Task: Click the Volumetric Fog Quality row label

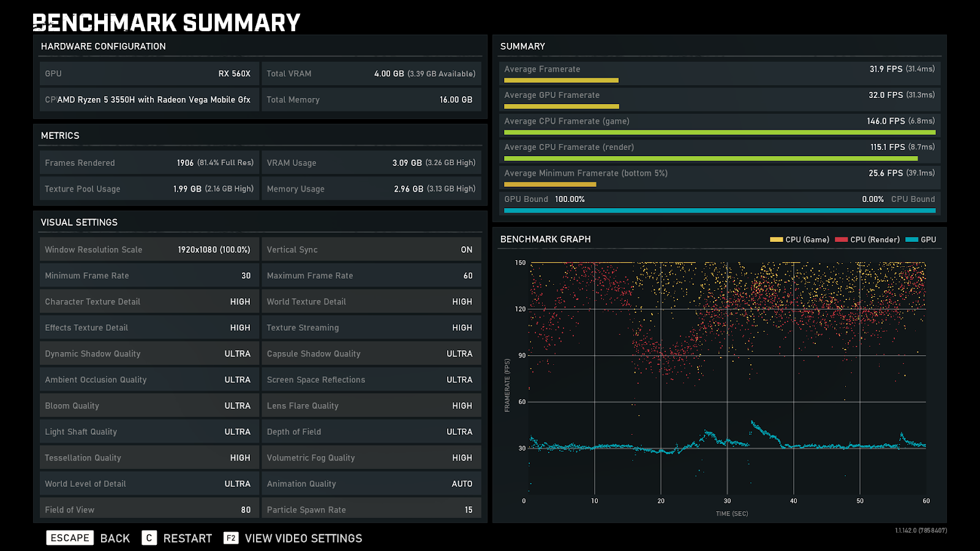Action: (311, 458)
